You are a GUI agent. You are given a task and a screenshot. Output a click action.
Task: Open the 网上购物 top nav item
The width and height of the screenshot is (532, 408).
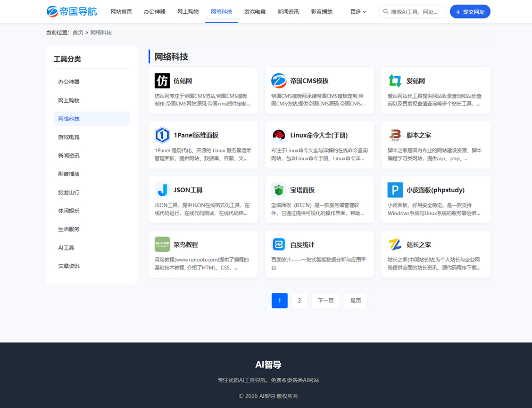tap(188, 12)
